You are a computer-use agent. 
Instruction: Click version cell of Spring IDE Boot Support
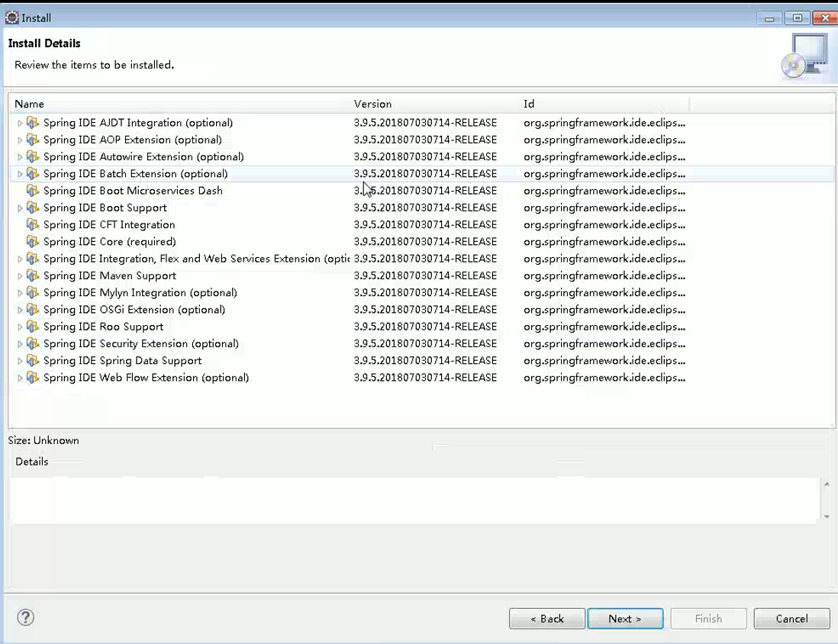pos(425,208)
